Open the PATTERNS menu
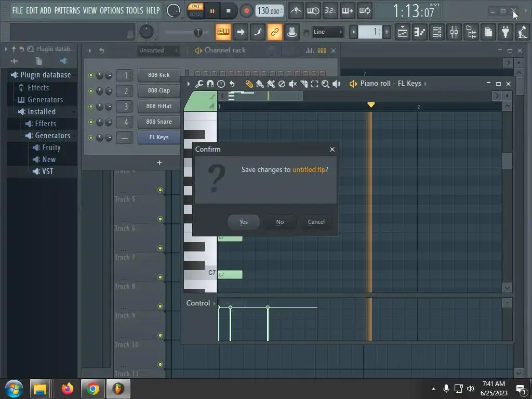This screenshot has width=532, height=399. point(67,10)
